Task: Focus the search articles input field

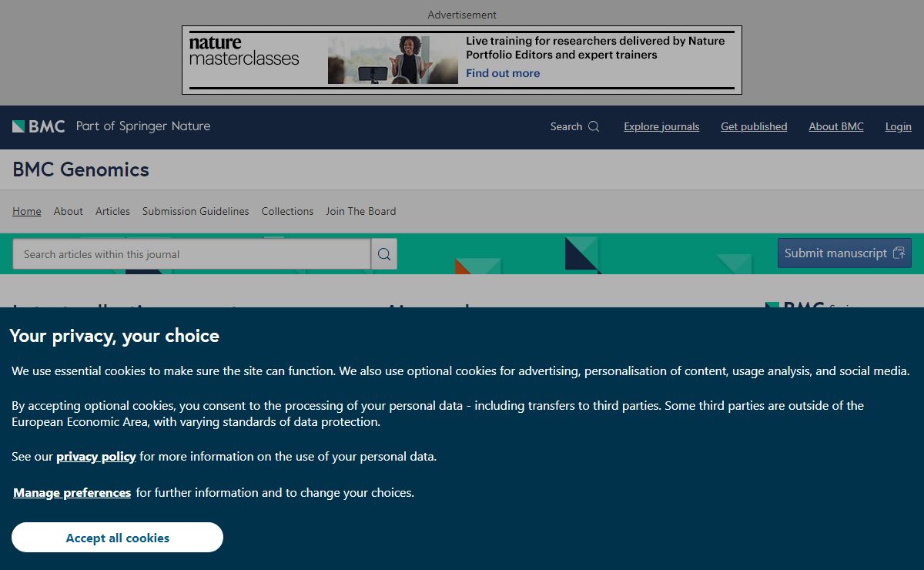Action: 192,254
